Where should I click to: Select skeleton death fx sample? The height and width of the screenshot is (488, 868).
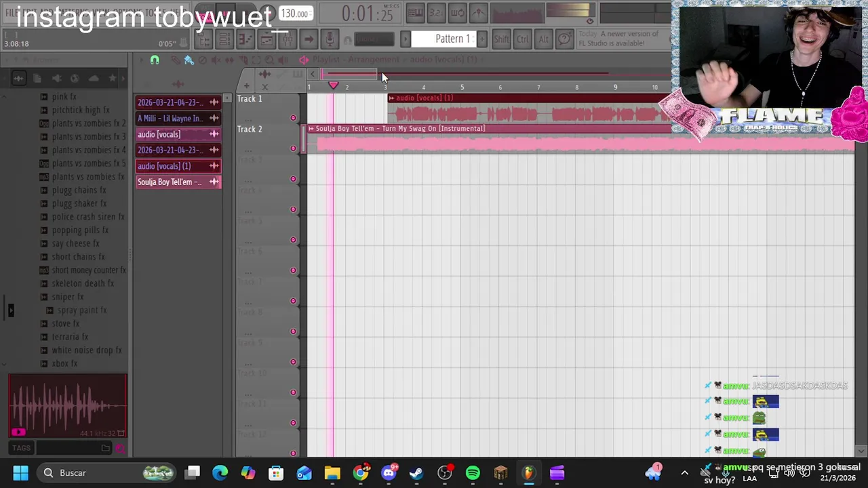(83, 283)
